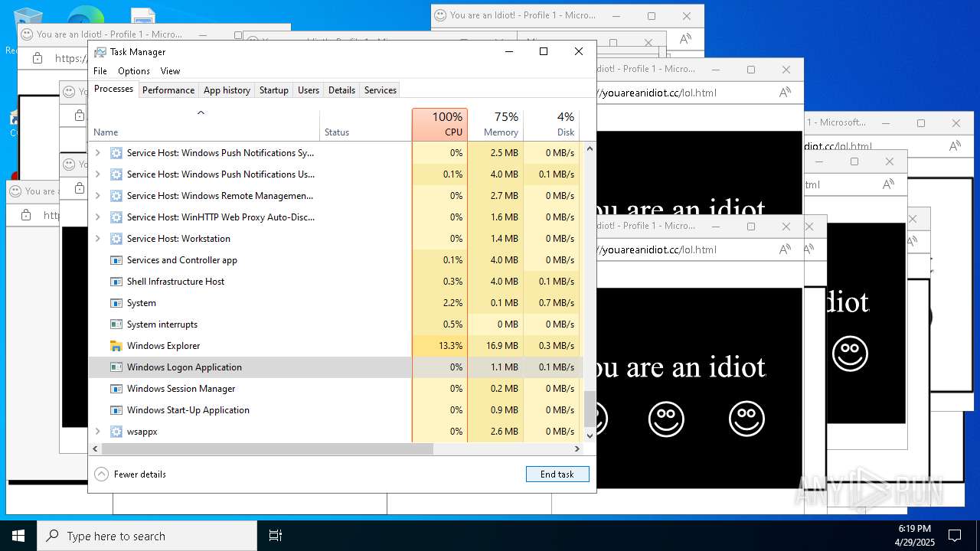
Task: Open the Windows Start menu
Action: coord(18,536)
